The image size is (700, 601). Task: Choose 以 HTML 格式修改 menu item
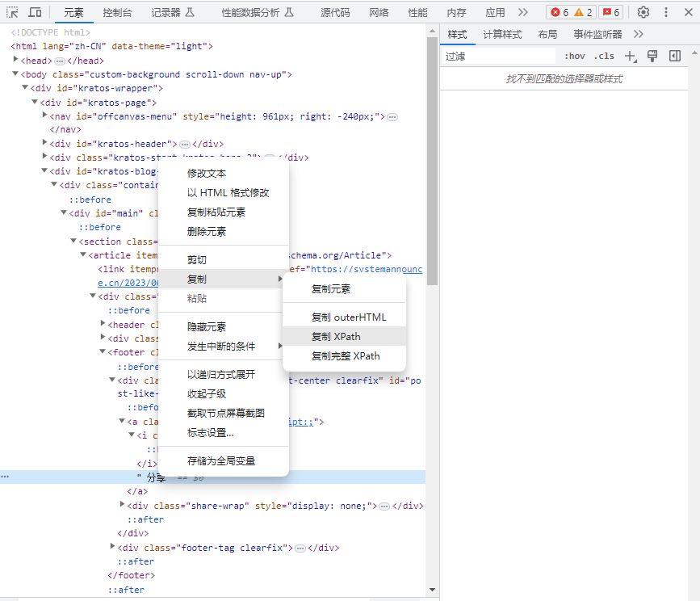(x=224, y=193)
